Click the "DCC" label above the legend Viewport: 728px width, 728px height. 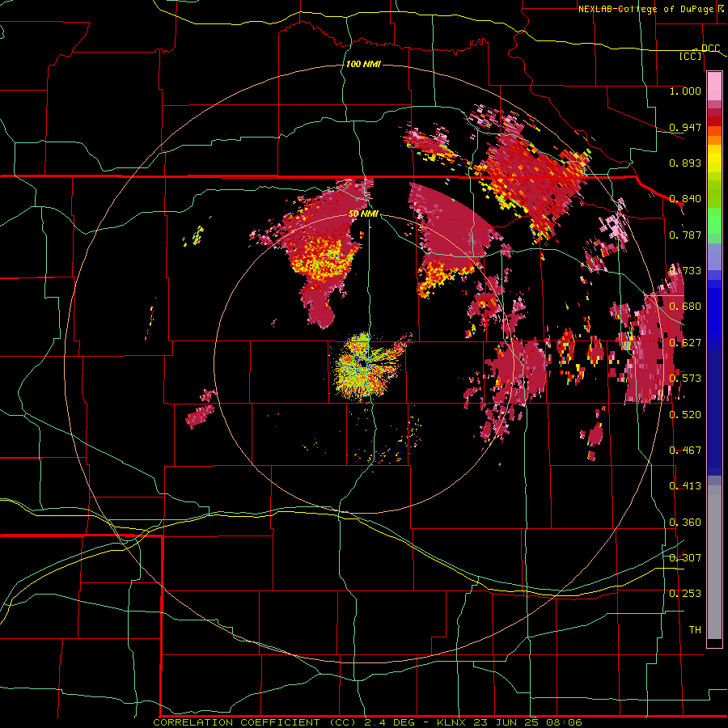710,49
